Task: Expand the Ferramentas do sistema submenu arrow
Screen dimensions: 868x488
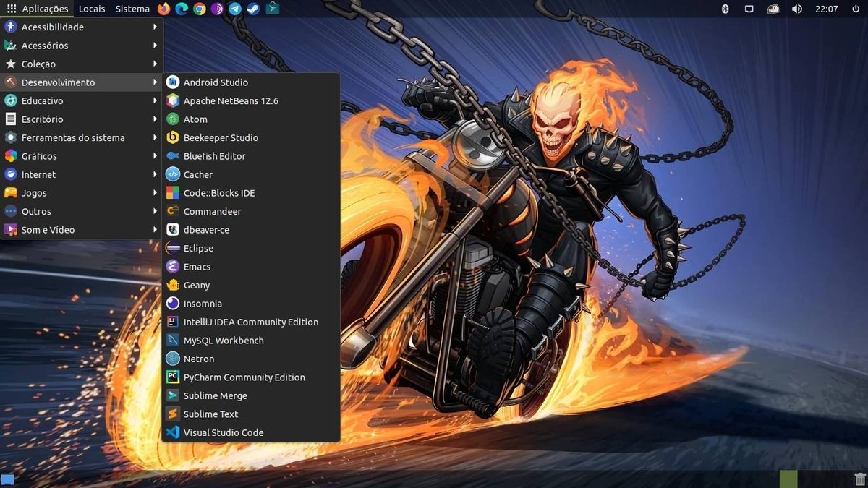Action: click(155, 138)
